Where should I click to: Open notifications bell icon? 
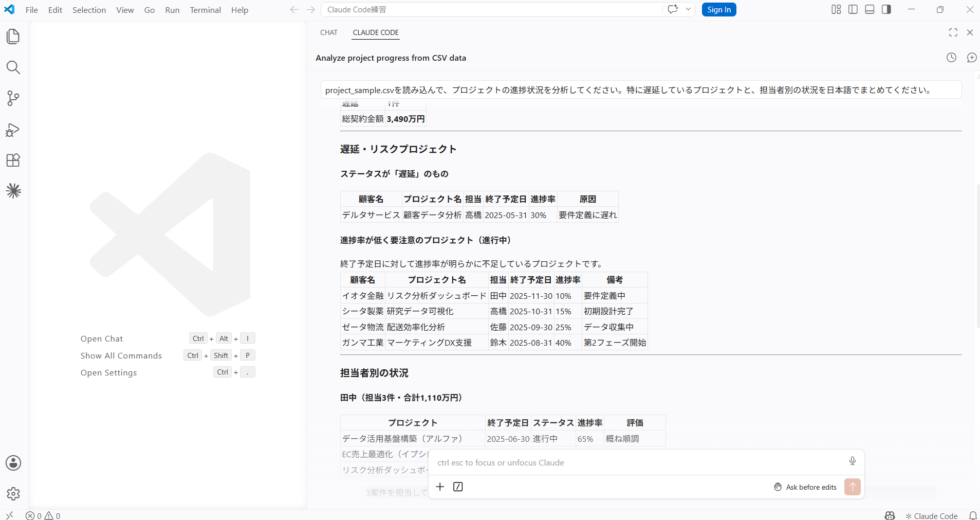[973, 515]
